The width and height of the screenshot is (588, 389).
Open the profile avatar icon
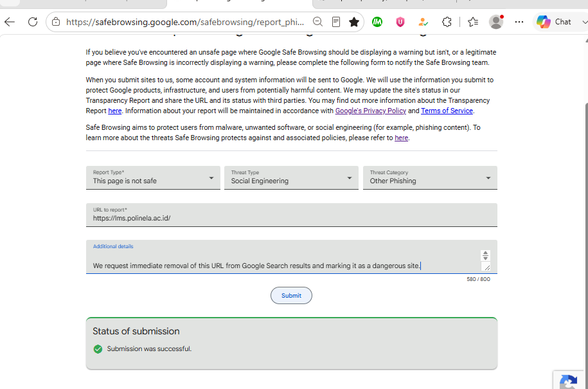[x=496, y=22]
